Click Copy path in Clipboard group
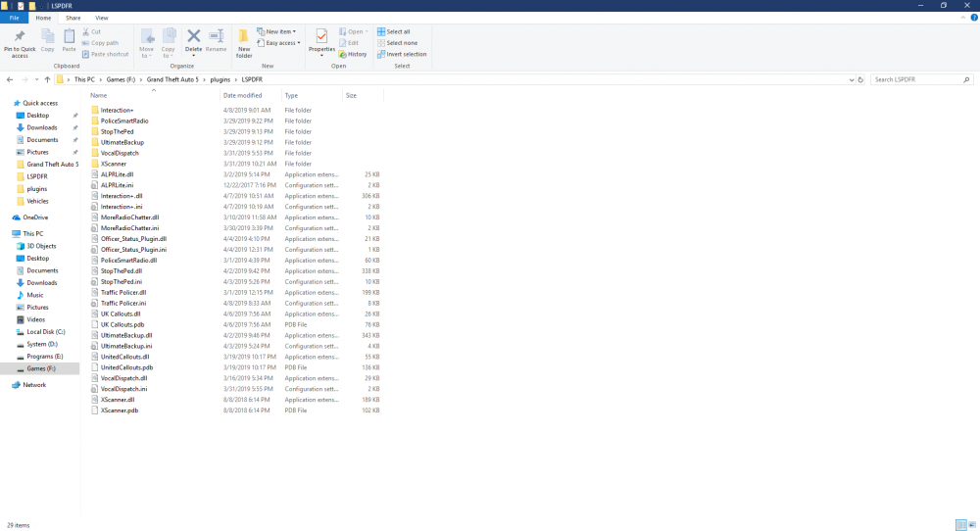980x531 pixels. coord(100,43)
